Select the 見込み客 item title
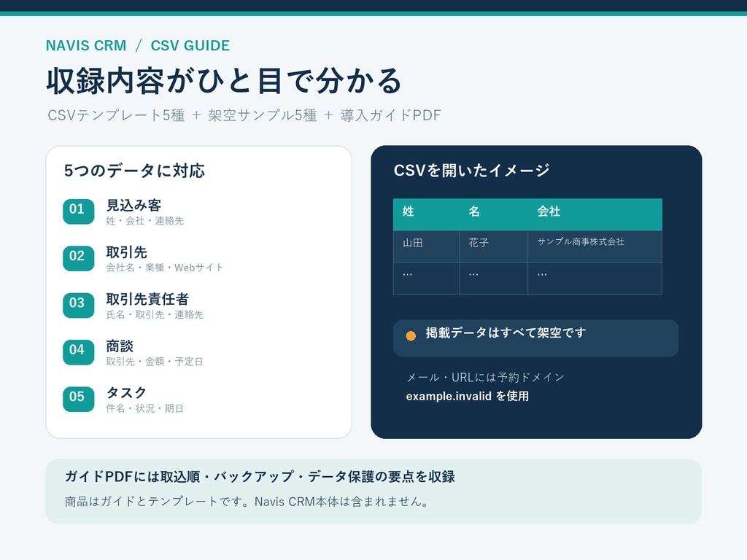 coord(133,205)
